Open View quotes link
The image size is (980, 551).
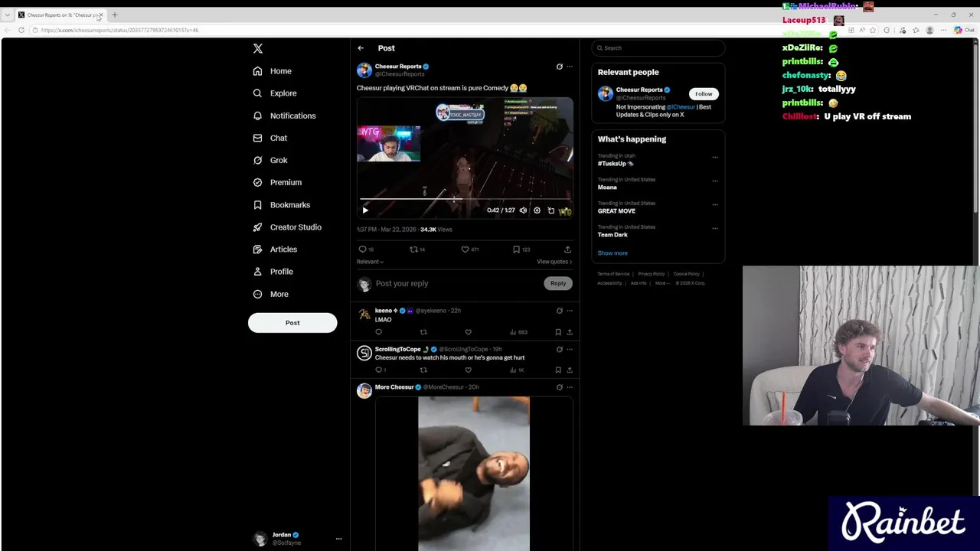pos(554,262)
